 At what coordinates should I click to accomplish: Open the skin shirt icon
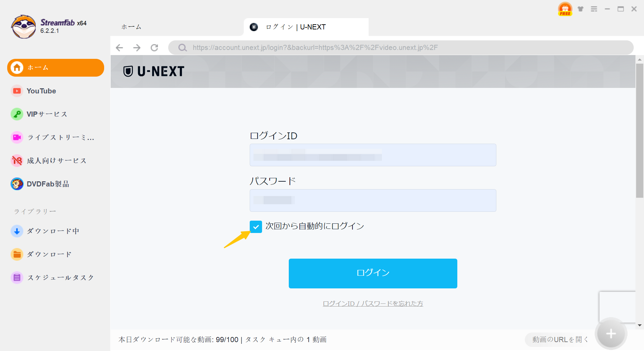click(580, 9)
